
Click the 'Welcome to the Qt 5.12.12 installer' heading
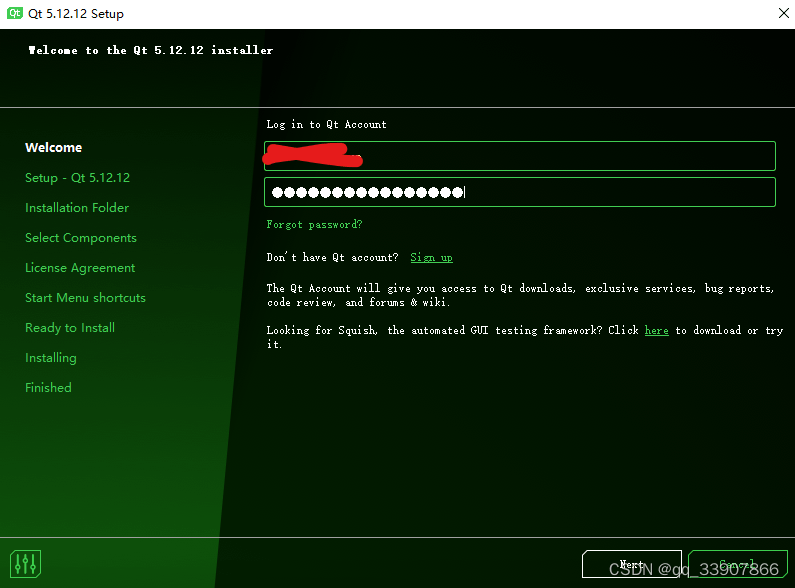tap(151, 50)
